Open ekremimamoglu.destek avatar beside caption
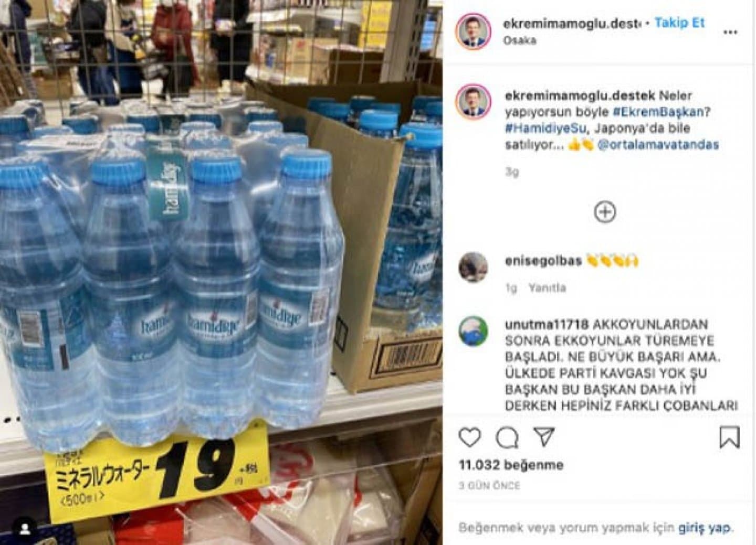The height and width of the screenshot is (545, 756). coord(474,102)
